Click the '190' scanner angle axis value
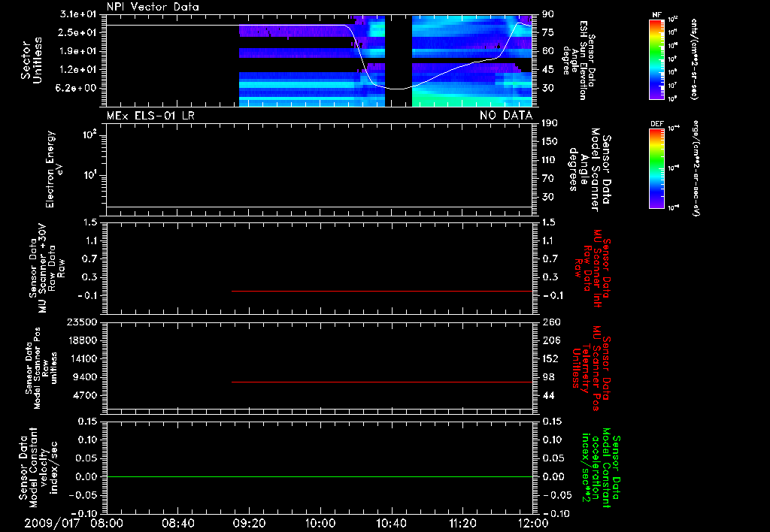770x532 pixels. coord(550,122)
